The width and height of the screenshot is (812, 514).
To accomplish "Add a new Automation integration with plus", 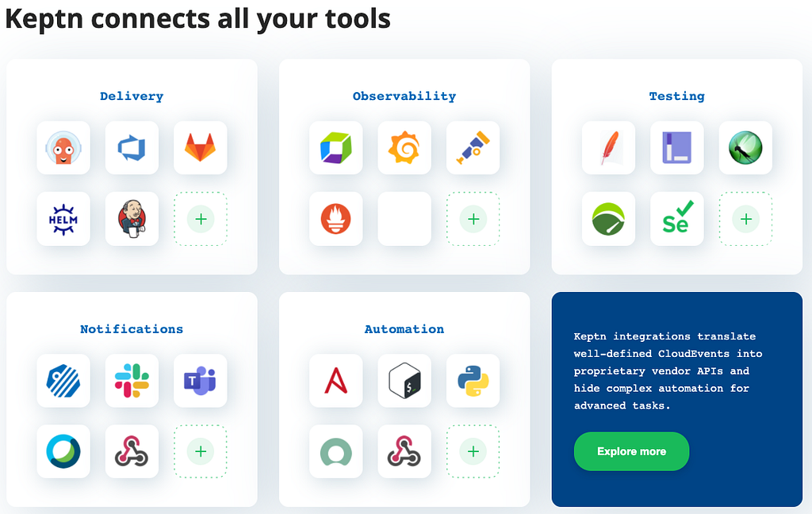I will click(473, 451).
